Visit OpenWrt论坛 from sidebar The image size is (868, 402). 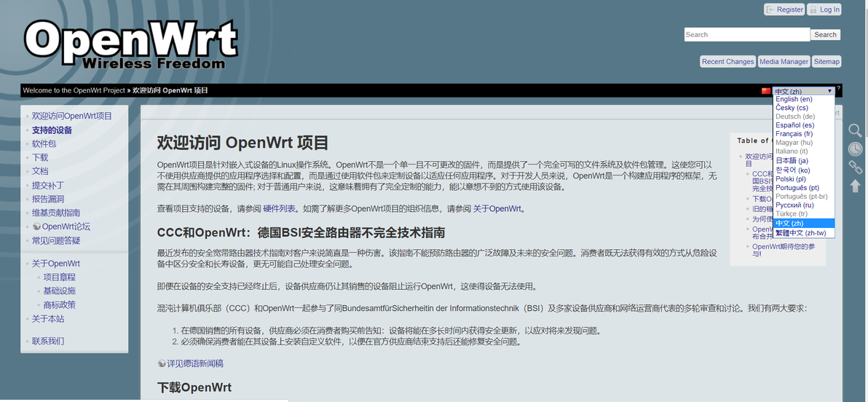(66, 226)
